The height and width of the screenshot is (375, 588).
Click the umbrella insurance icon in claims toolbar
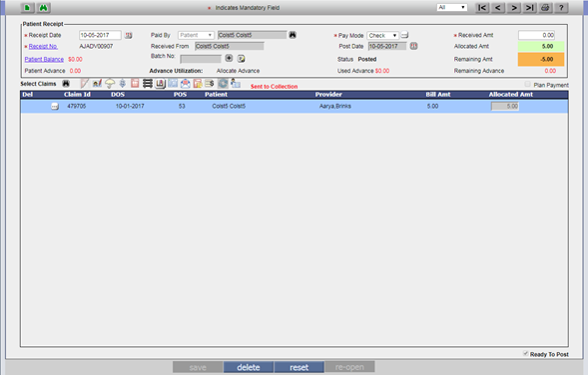[110, 83]
